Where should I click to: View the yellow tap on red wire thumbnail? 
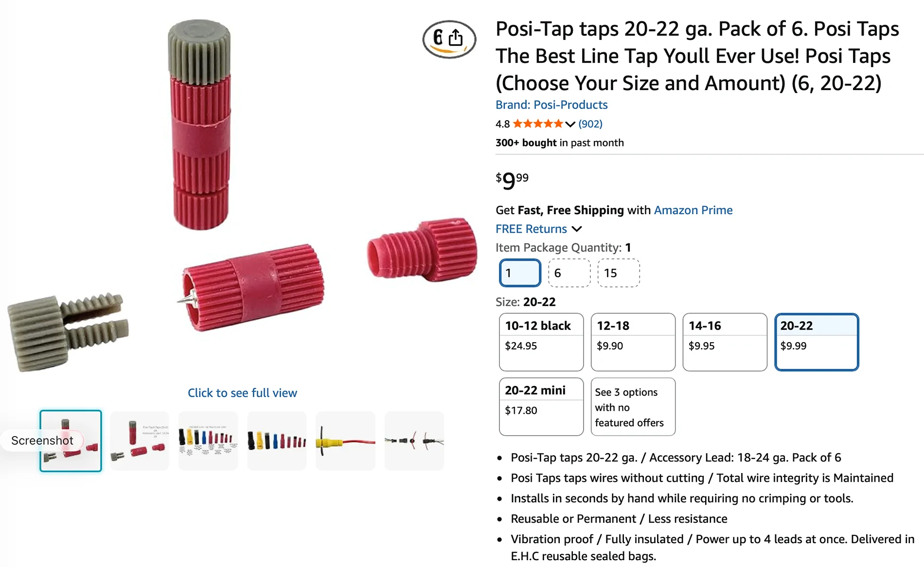[345, 441]
